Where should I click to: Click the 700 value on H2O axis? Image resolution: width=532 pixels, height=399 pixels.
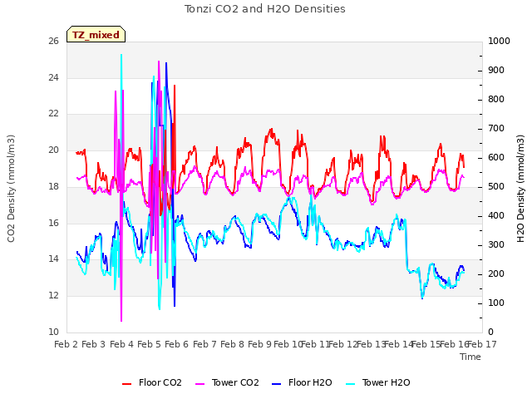click(496, 129)
